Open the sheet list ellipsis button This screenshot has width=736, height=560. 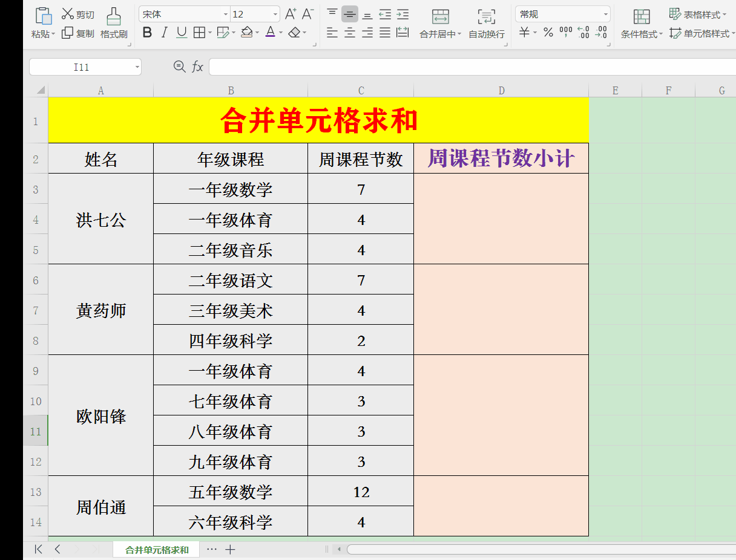click(x=211, y=549)
